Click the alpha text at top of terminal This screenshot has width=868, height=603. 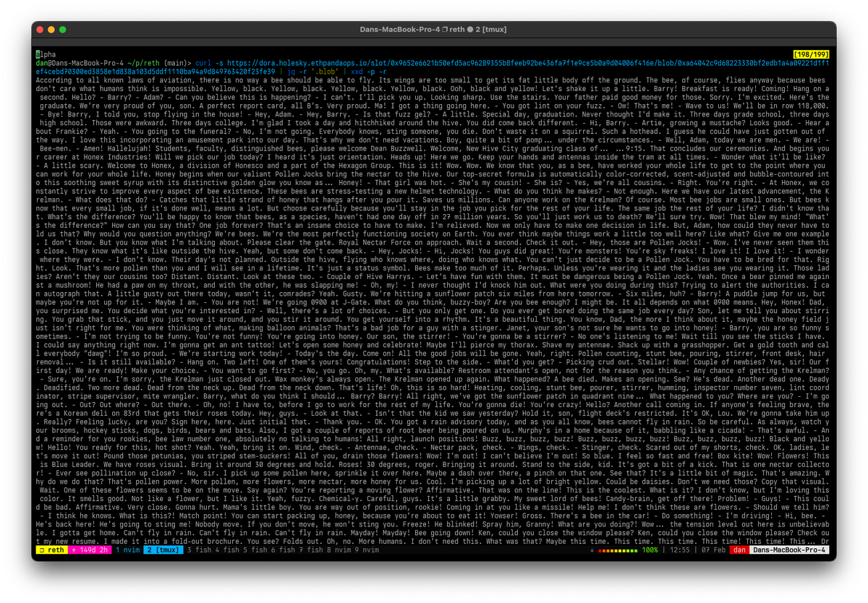46,54
